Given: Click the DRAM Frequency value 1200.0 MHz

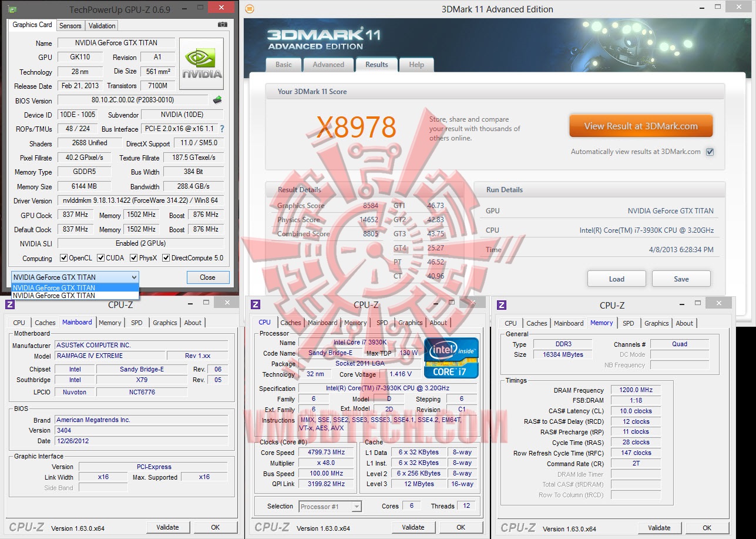Looking at the screenshot, I should tap(636, 390).
